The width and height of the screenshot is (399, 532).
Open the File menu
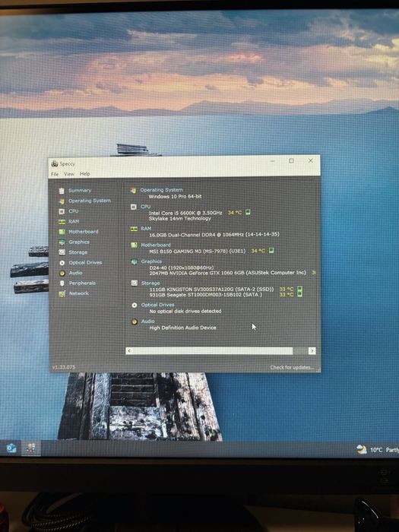[55, 174]
